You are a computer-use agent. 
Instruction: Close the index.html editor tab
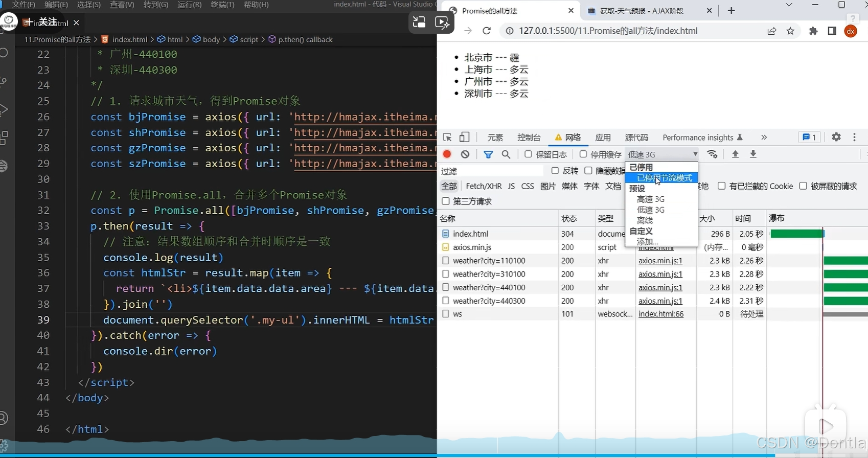point(76,22)
